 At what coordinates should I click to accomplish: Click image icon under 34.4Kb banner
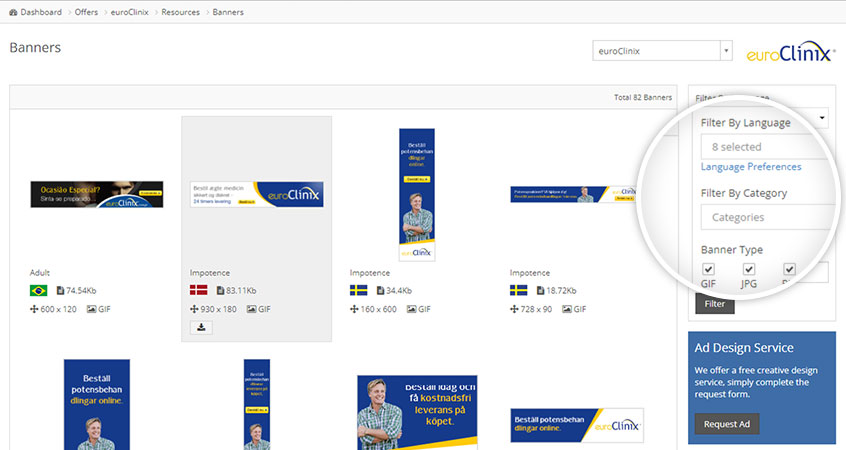click(412, 309)
